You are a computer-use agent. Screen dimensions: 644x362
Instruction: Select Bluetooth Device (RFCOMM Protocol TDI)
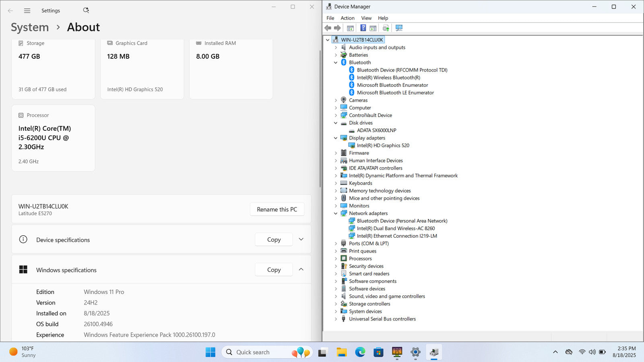[402, 70]
